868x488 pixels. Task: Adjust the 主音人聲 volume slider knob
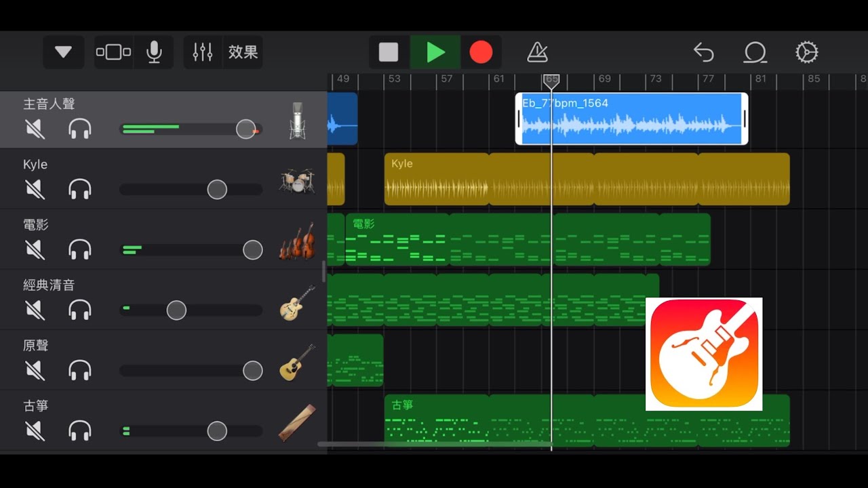pos(245,129)
